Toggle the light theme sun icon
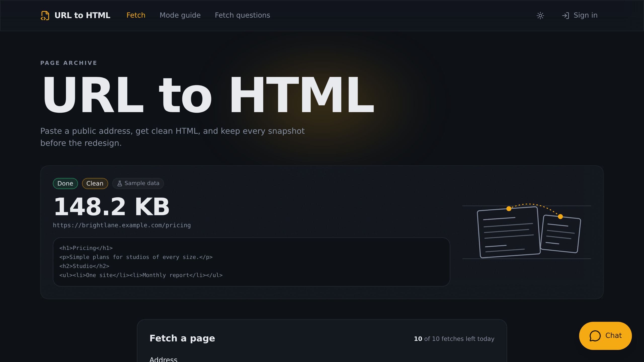This screenshot has height=362, width=644. [540, 16]
